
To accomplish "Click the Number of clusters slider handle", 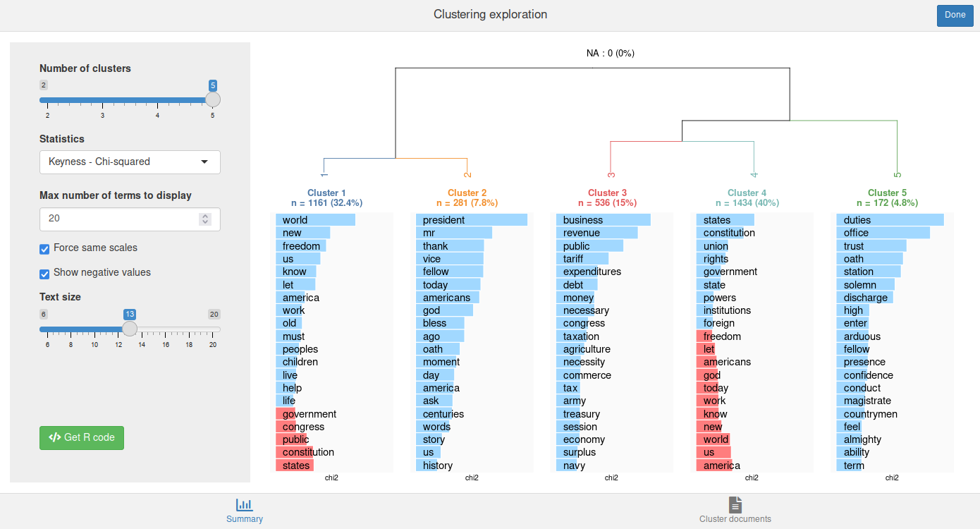I will coord(212,99).
